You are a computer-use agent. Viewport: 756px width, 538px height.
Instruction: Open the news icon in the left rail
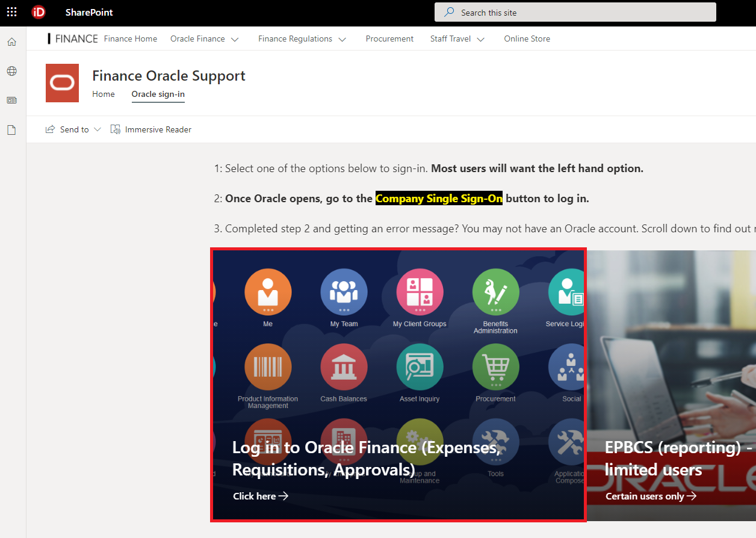(12, 100)
